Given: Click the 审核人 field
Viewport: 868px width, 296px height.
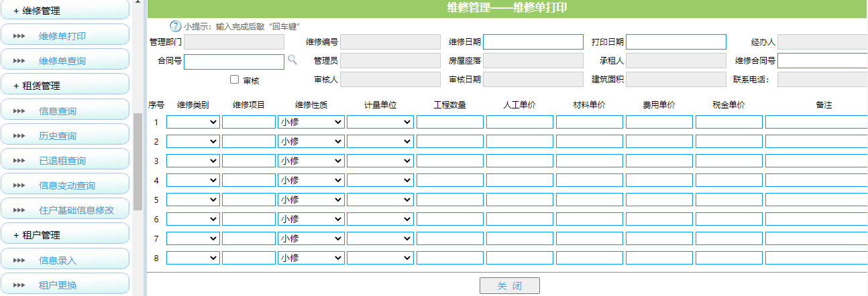Looking at the screenshot, I should pyautogui.click(x=390, y=80).
